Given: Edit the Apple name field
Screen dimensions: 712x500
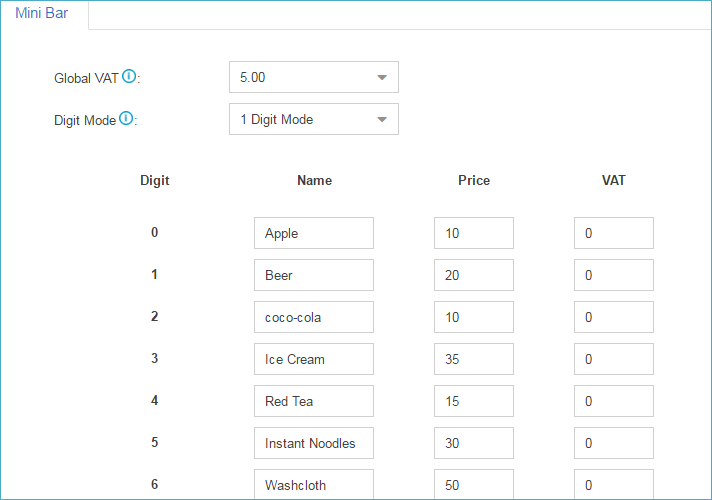Looking at the screenshot, I should (x=313, y=233).
